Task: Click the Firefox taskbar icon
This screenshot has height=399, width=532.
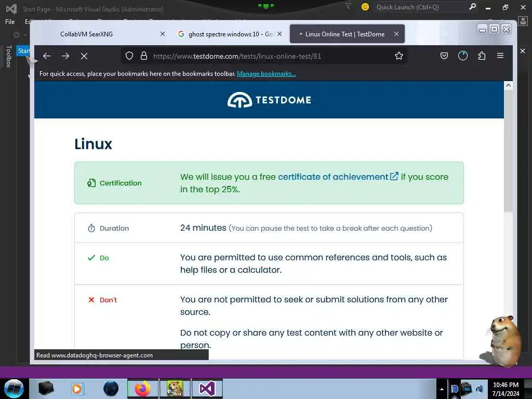Action: 143,389
